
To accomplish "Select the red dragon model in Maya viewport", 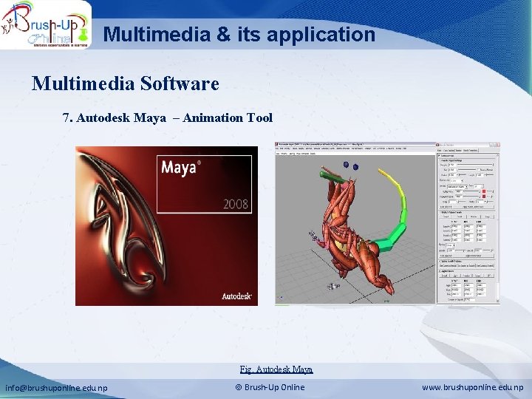I will [353, 234].
